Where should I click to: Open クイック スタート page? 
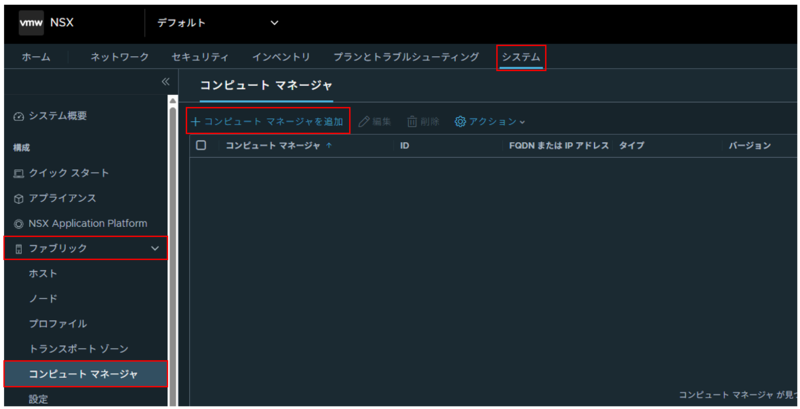(x=68, y=173)
